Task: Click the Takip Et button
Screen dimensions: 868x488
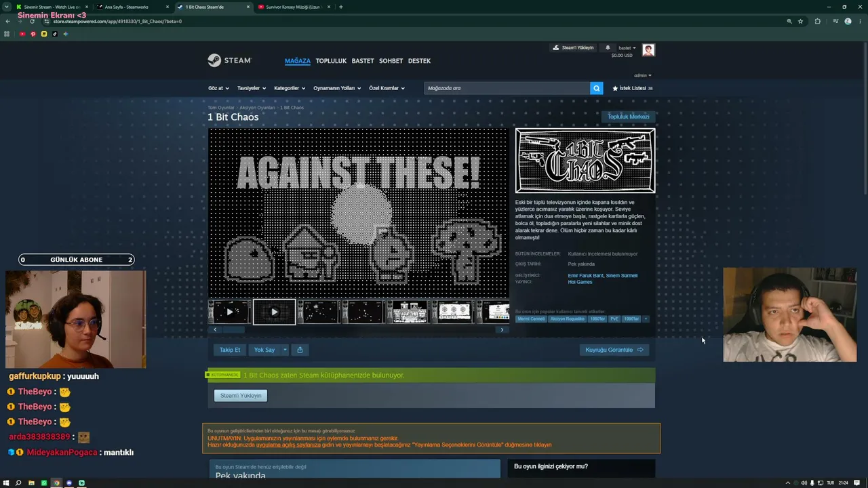Action: [x=230, y=350]
